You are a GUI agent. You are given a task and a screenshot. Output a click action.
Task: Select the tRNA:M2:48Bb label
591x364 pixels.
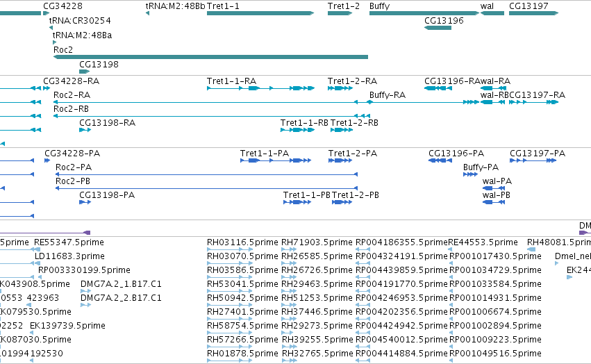[x=175, y=6]
